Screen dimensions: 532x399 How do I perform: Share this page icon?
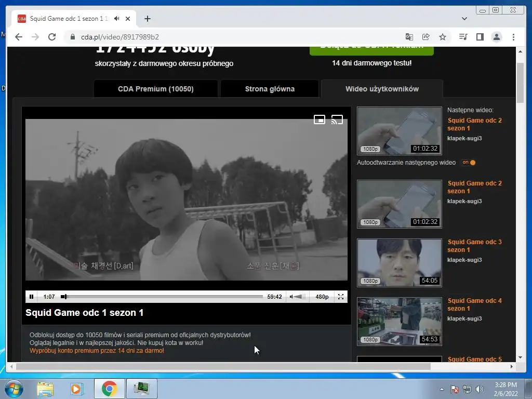click(426, 37)
